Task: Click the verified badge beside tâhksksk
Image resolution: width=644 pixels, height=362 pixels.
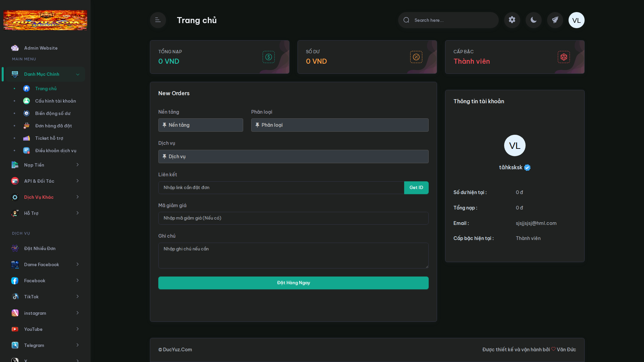Action: [527, 168]
